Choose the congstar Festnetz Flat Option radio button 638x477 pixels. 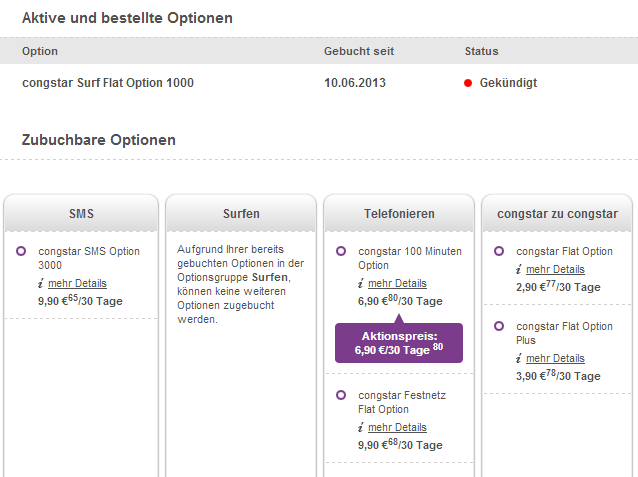click(x=341, y=395)
